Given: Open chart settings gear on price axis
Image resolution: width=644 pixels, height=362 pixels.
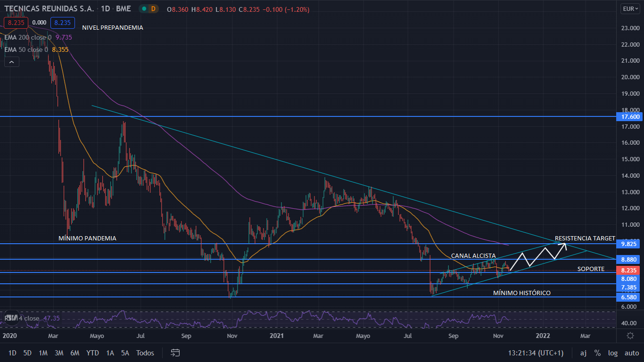Looking at the screenshot, I should tap(630, 336).
